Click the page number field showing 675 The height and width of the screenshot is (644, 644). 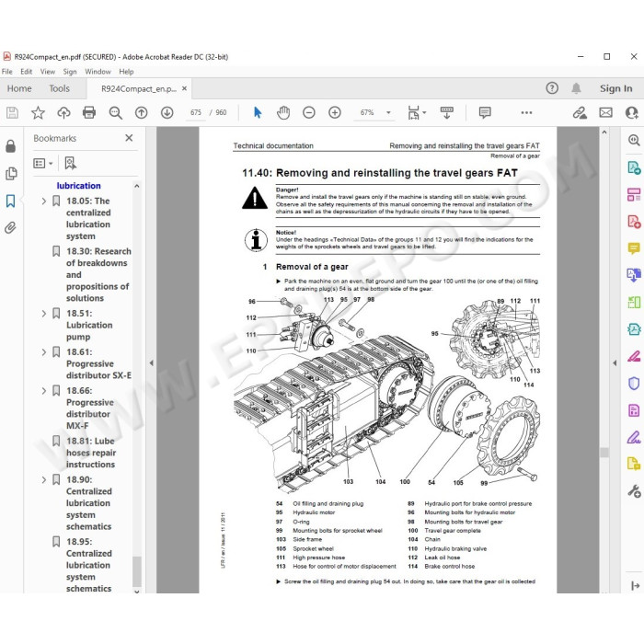pyautogui.click(x=196, y=112)
